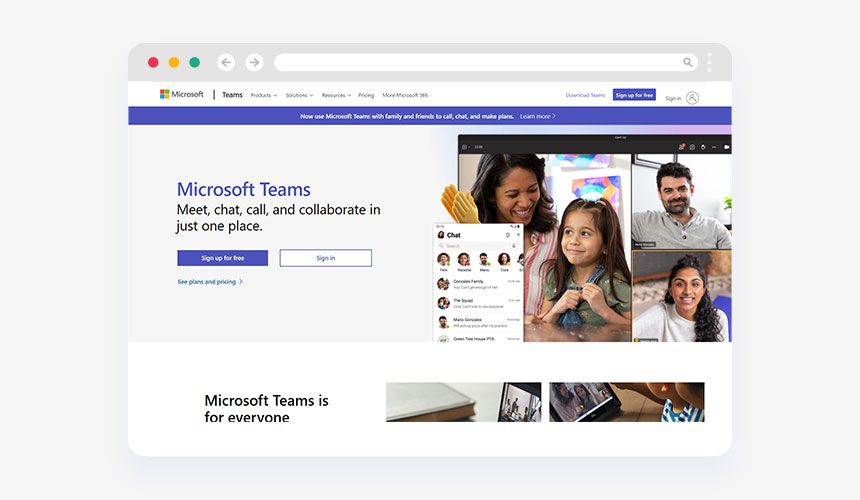Open See plans and pricing link
The height and width of the screenshot is (500, 860).
pyautogui.click(x=210, y=282)
